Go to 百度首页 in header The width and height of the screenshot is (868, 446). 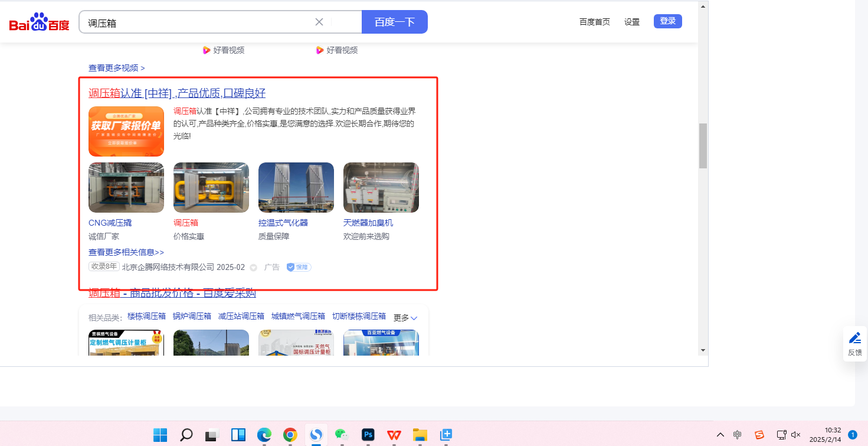pyautogui.click(x=595, y=22)
